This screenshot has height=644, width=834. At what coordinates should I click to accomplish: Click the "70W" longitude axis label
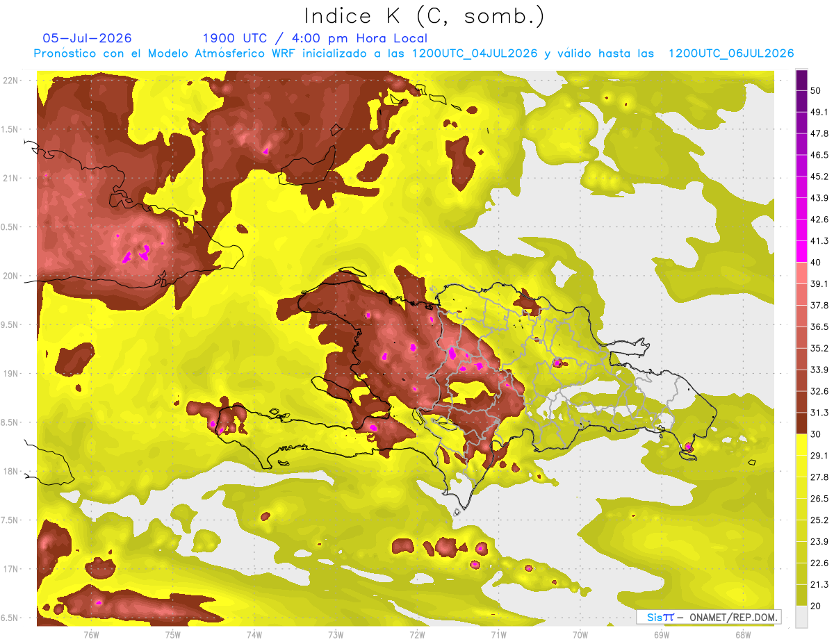pyautogui.click(x=580, y=635)
